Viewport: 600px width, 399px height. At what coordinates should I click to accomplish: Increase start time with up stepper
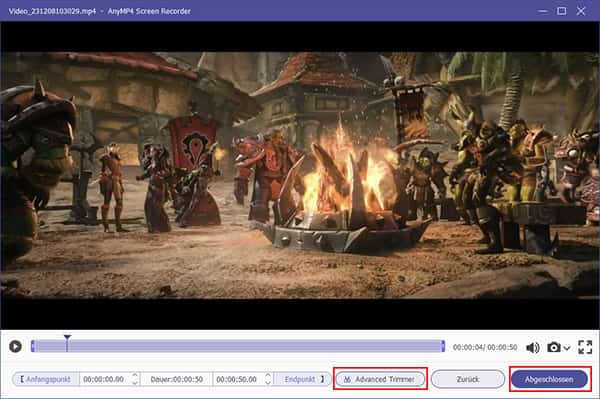[x=135, y=376]
